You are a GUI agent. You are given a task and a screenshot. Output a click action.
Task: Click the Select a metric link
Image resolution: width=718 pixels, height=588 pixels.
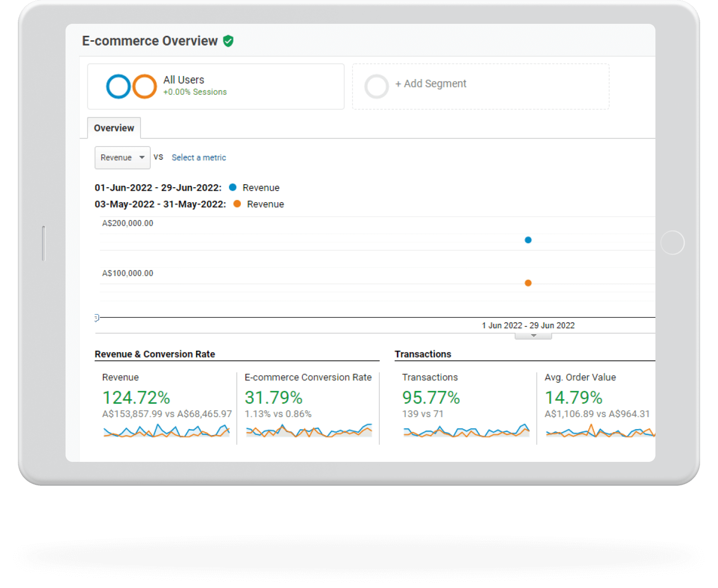pos(199,157)
